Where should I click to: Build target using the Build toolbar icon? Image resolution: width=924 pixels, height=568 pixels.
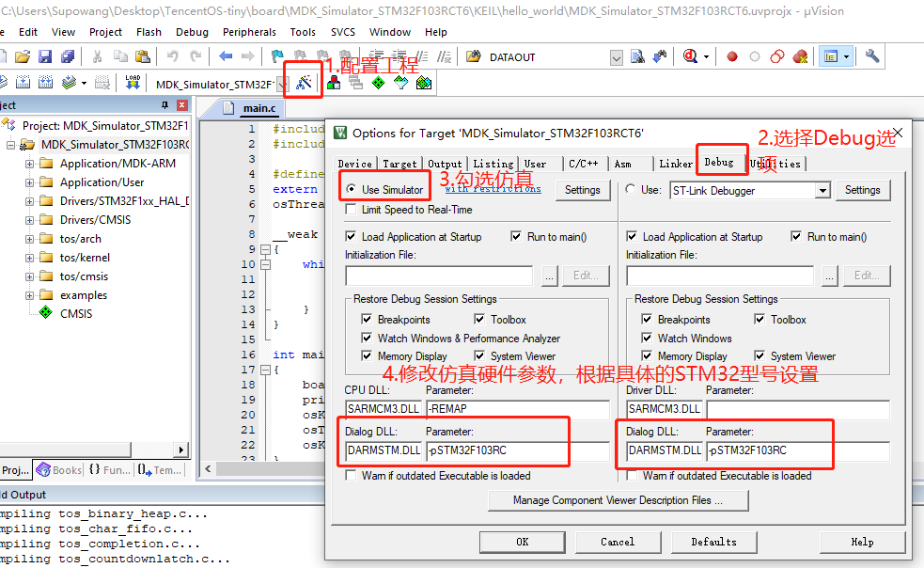[23, 83]
